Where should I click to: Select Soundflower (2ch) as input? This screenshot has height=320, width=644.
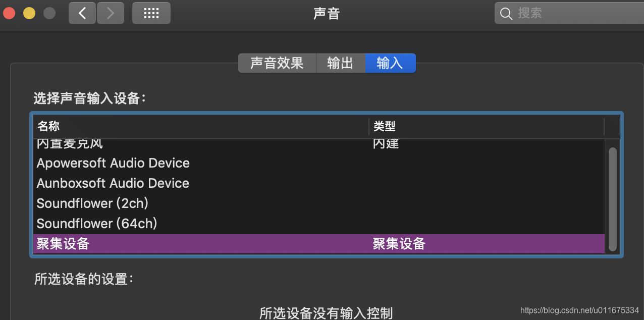click(92, 203)
